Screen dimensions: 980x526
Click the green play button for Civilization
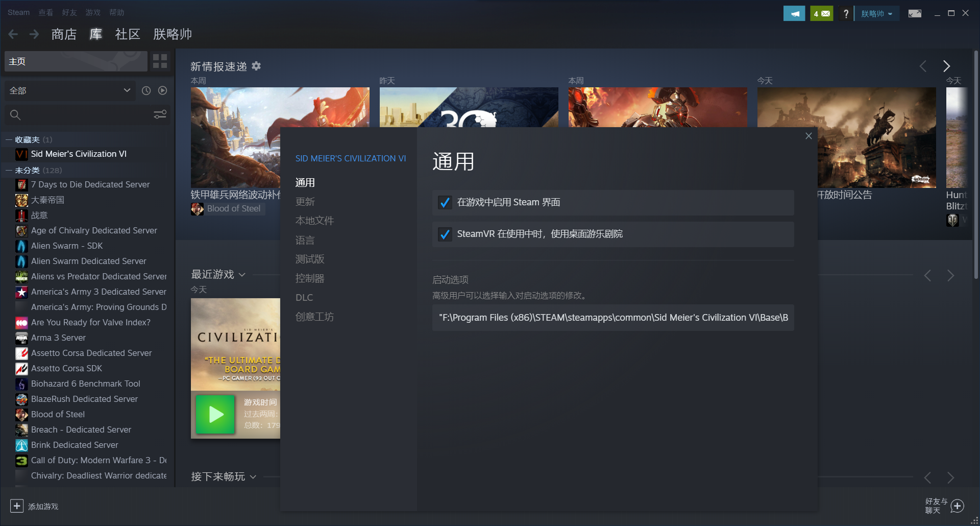(x=215, y=414)
